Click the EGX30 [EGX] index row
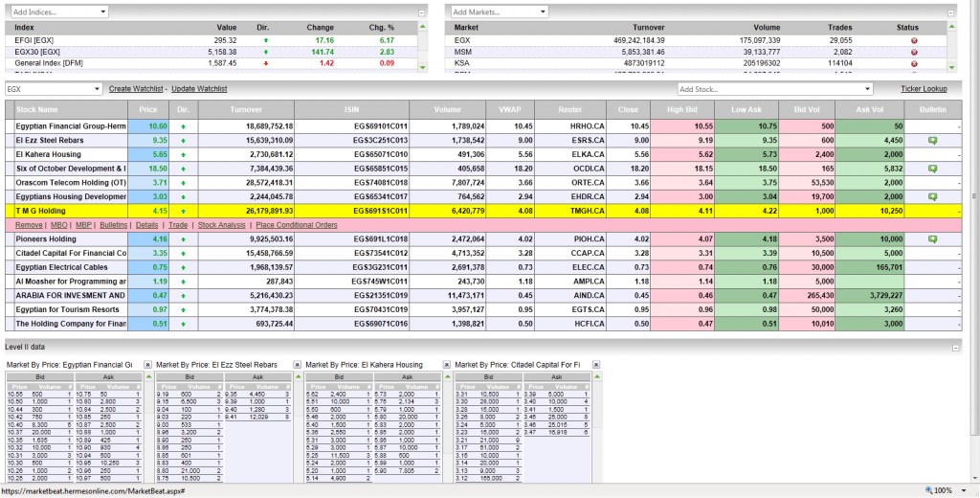Image resolution: width=980 pixels, height=498 pixels. [212, 52]
